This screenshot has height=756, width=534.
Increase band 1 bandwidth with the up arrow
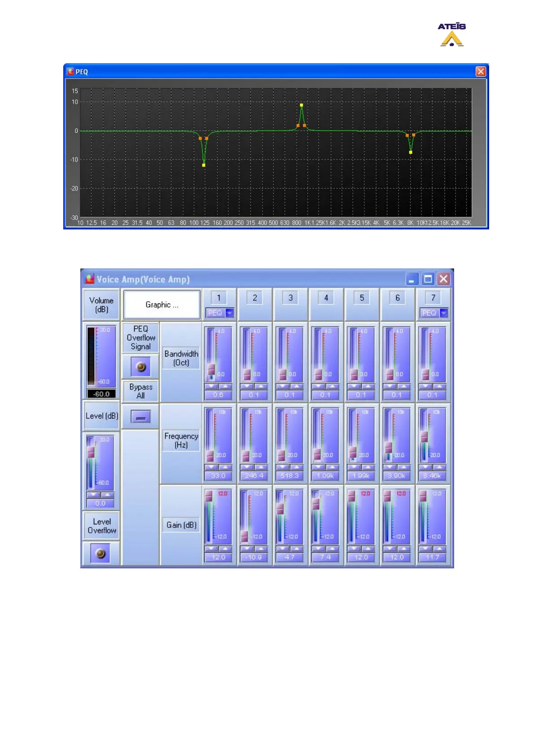pos(225,387)
